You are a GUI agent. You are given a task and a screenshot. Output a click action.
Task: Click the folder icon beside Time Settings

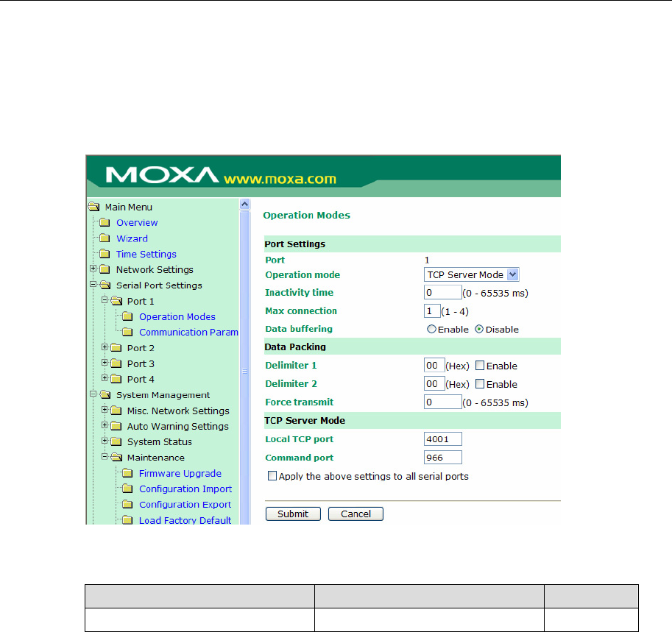pos(105,255)
